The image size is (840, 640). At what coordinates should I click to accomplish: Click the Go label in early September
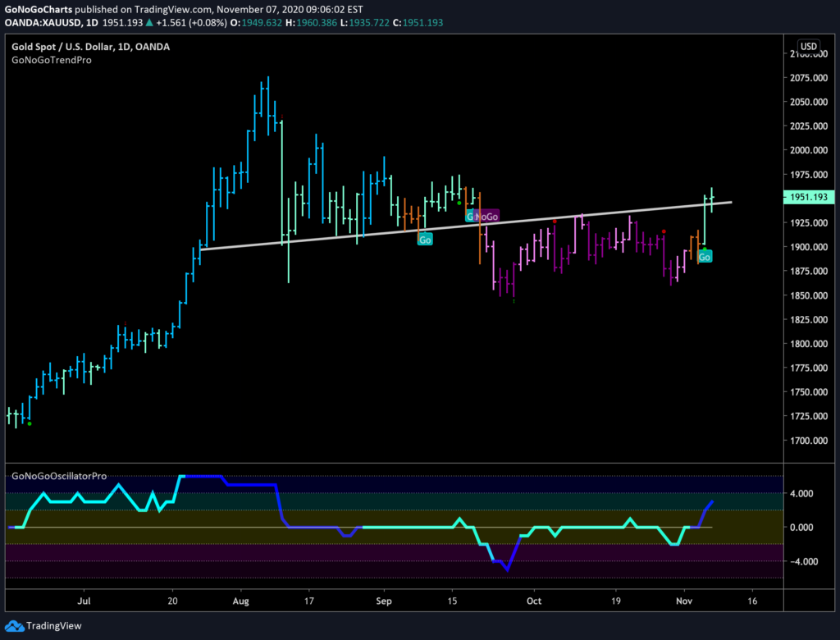pos(425,240)
